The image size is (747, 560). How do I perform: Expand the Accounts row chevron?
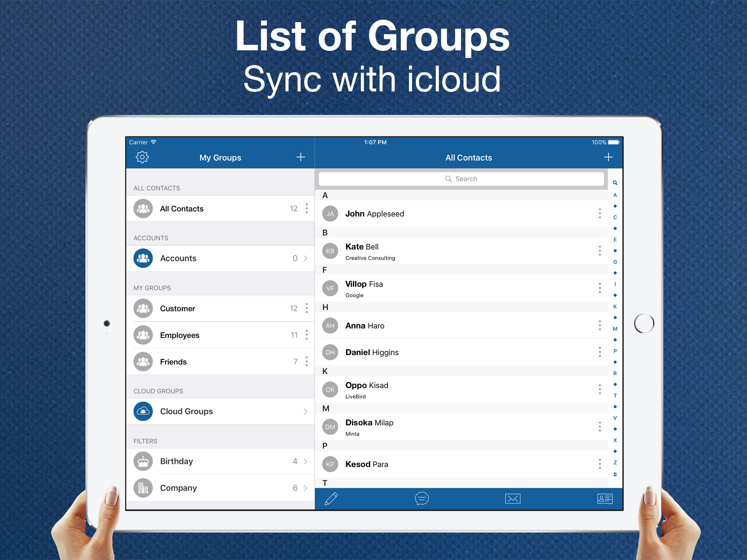pyautogui.click(x=305, y=258)
